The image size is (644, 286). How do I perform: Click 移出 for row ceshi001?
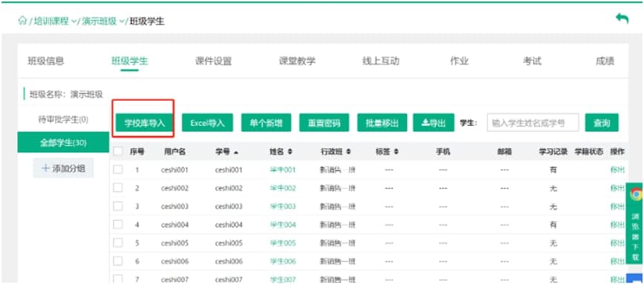617,170
